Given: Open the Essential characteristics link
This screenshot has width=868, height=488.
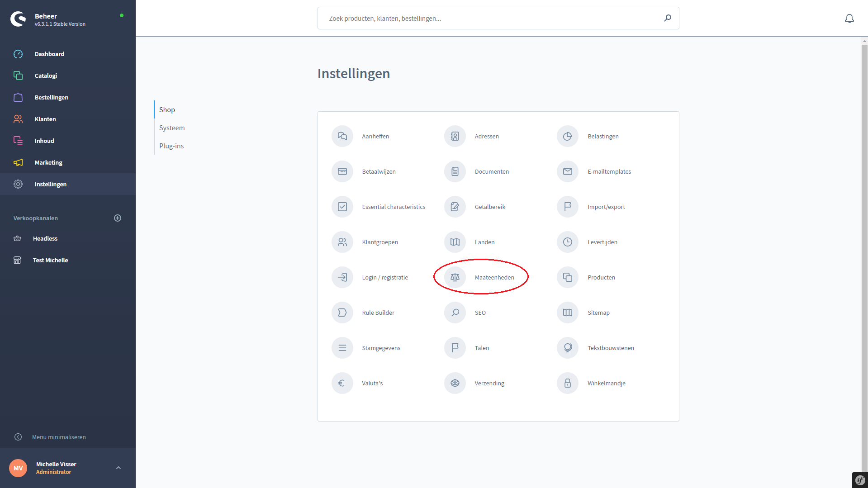Looking at the screenshot, I should tap(393, 207).
